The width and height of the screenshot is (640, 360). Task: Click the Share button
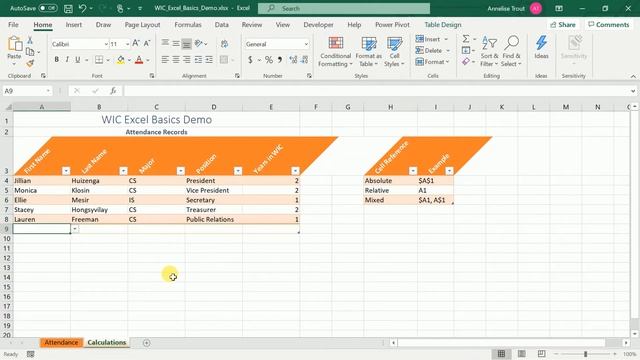563,24
